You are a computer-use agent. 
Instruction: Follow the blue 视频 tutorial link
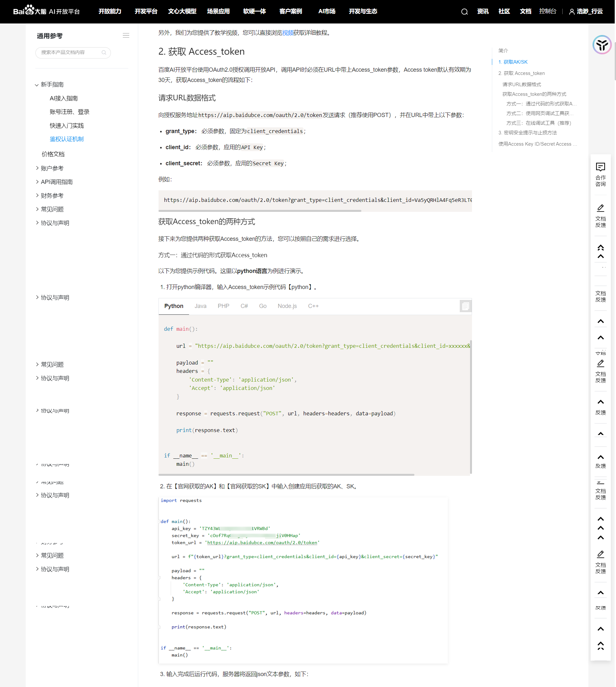pyautogui.click(x=288, y=33)
